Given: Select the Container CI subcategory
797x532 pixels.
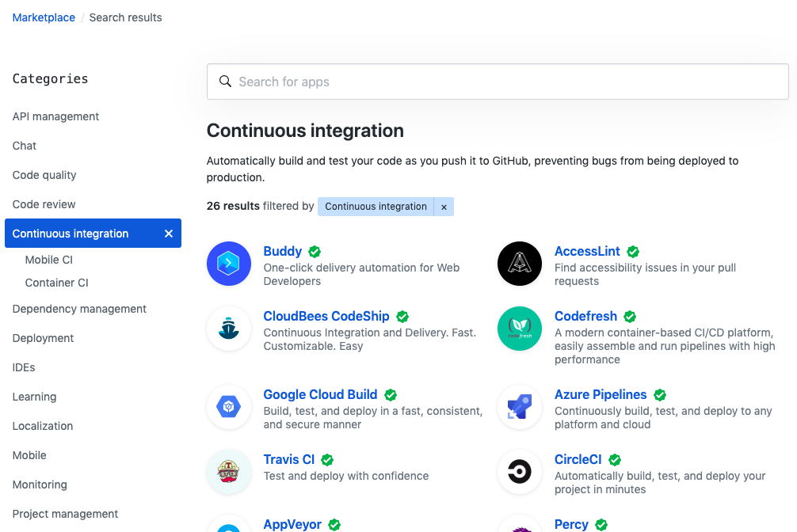Looking at the screenshot, I should pos(56,283).
